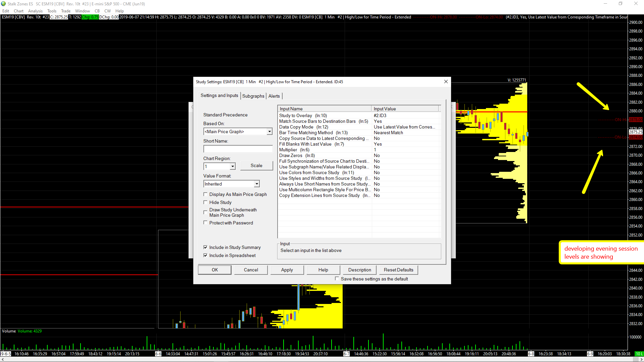Click the Input Value column header

[405, 109]
